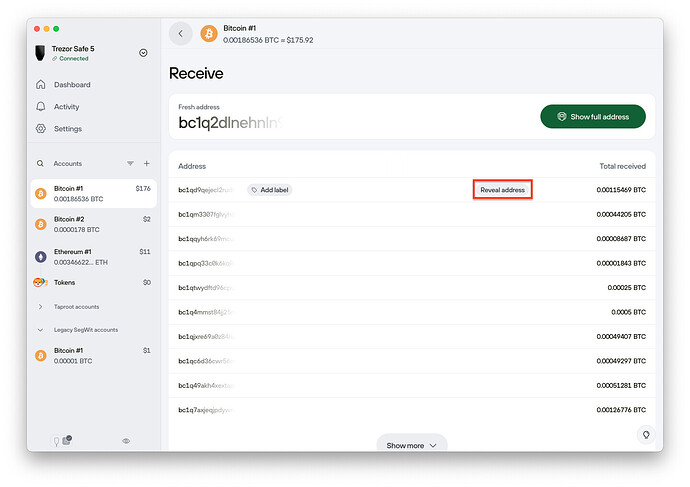This screenshot has height=487, width=690.
Task: Click the Ethereum coin icon
Action: point(40,257)
